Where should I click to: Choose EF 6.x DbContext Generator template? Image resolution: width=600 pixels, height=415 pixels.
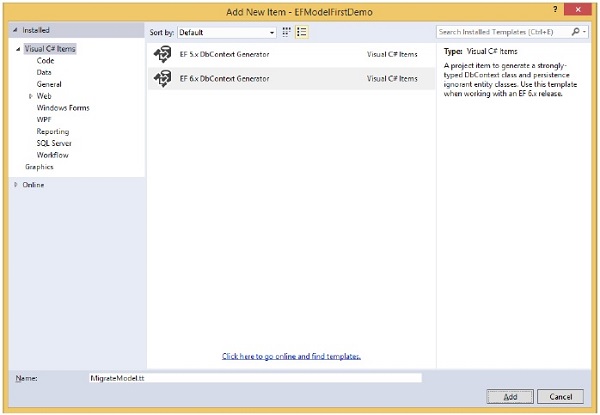[291, 79]
